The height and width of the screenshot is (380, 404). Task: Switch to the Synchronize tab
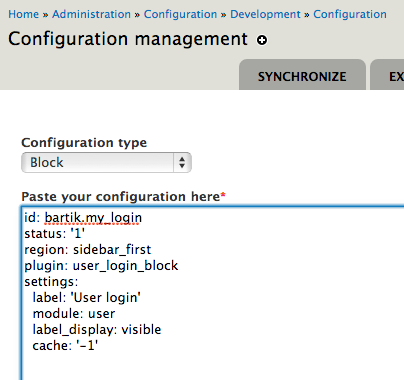(302, 76)
